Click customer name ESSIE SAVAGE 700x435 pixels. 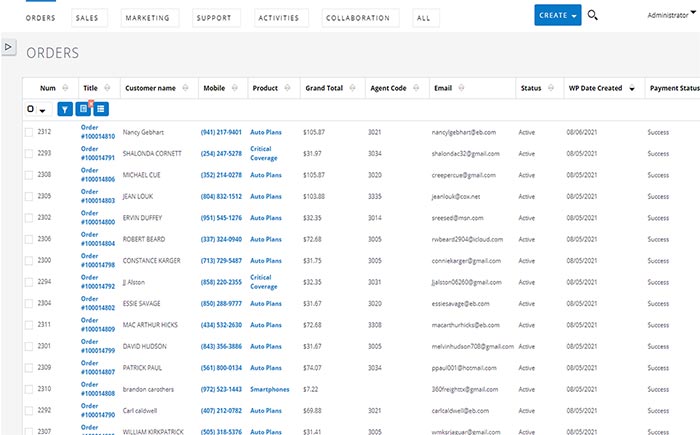point(142,304)
